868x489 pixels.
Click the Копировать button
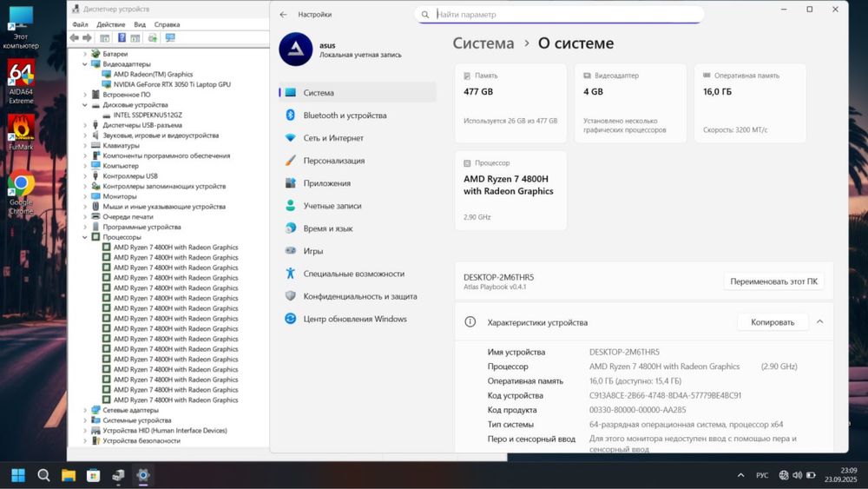coord(773,321)
